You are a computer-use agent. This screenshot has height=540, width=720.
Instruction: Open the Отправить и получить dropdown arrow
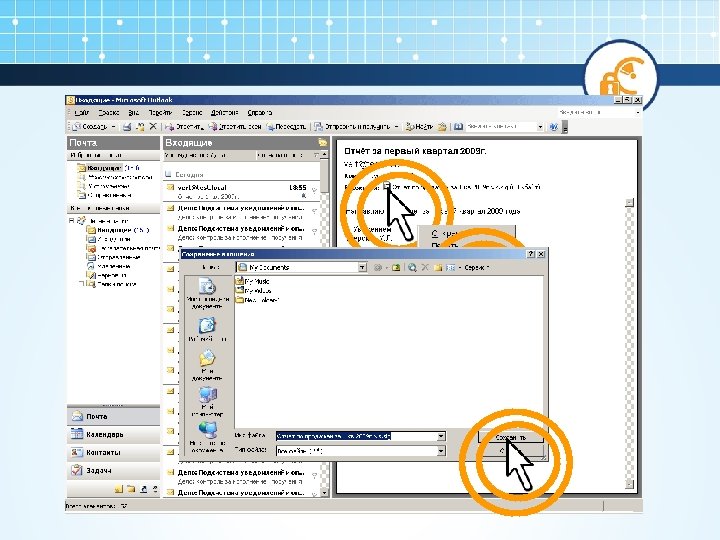coord(396,127)
